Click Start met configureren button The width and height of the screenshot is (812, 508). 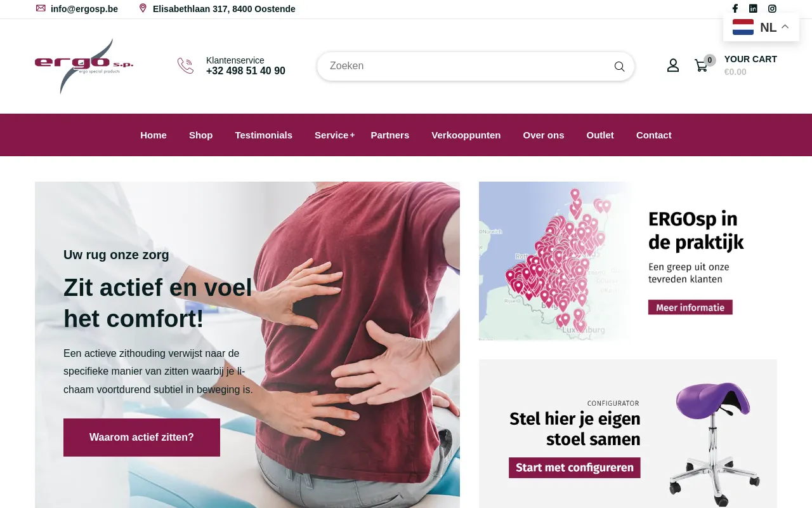[x=575, y=468]
